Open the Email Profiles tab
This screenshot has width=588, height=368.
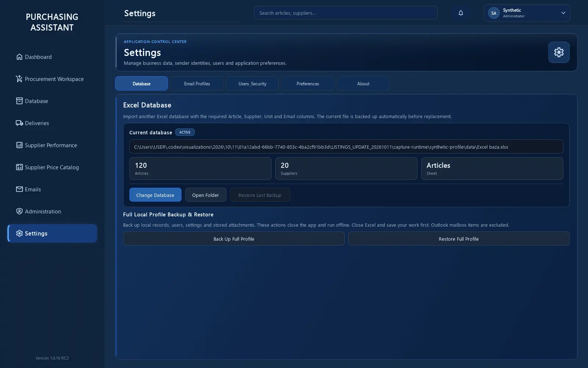197,84
